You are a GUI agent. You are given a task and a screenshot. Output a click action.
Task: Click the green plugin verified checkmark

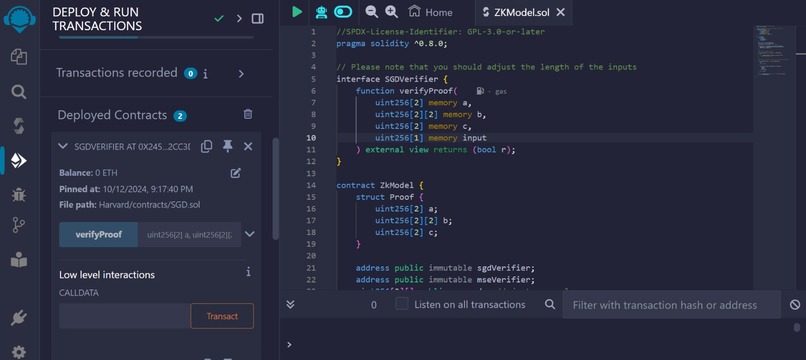click(x=219, y=19)
